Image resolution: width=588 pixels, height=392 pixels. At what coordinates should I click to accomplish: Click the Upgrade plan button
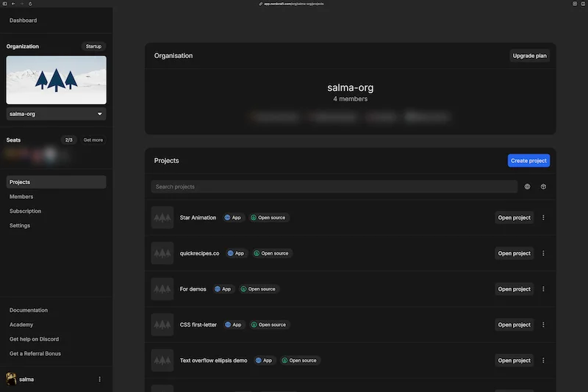[529, 56]
